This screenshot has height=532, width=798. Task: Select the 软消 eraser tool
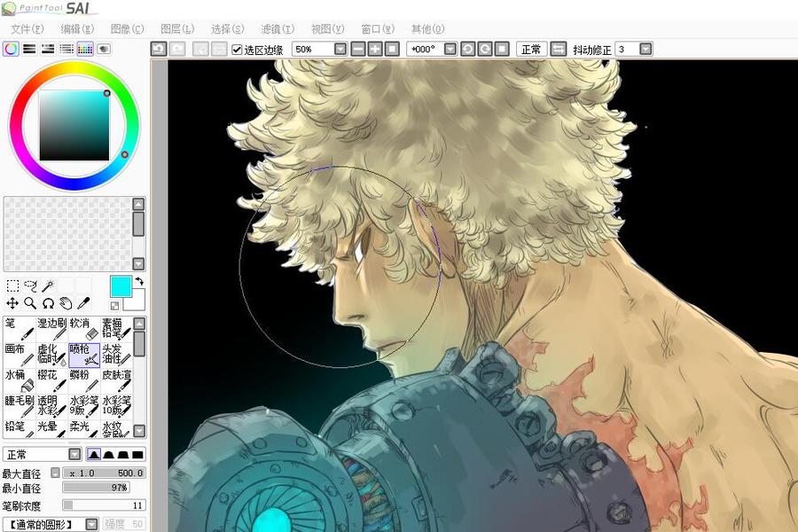pos(84,329)
